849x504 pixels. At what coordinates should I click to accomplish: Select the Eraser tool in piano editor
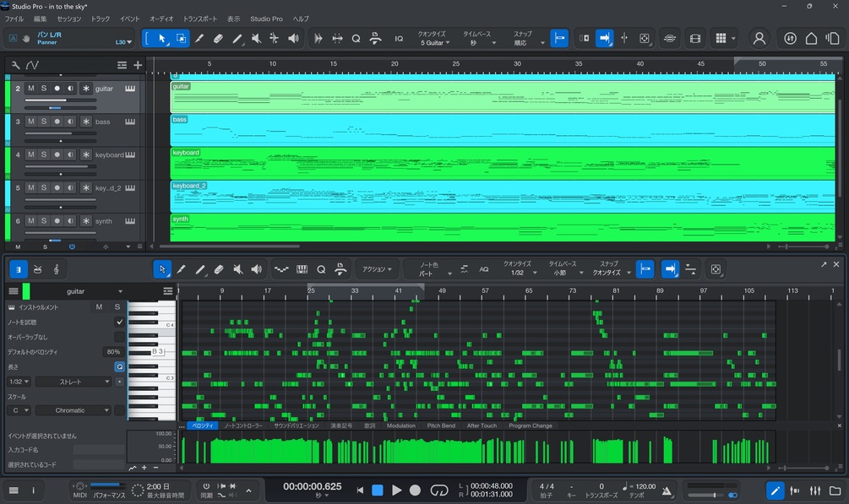219,269
